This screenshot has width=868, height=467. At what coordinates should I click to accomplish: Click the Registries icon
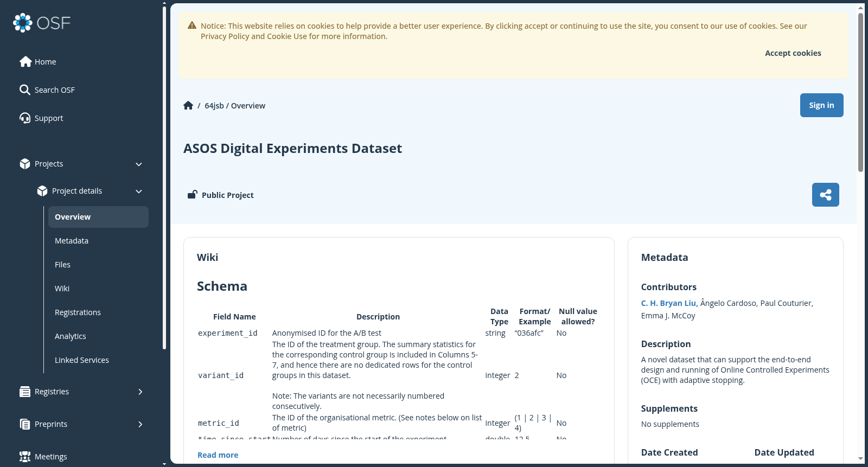pyautogui.click(x=25, y=392)
